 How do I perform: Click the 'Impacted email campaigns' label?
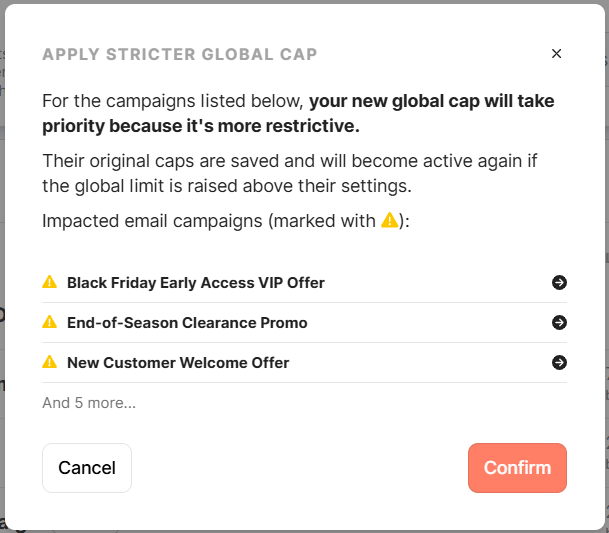tap(210, 221)
